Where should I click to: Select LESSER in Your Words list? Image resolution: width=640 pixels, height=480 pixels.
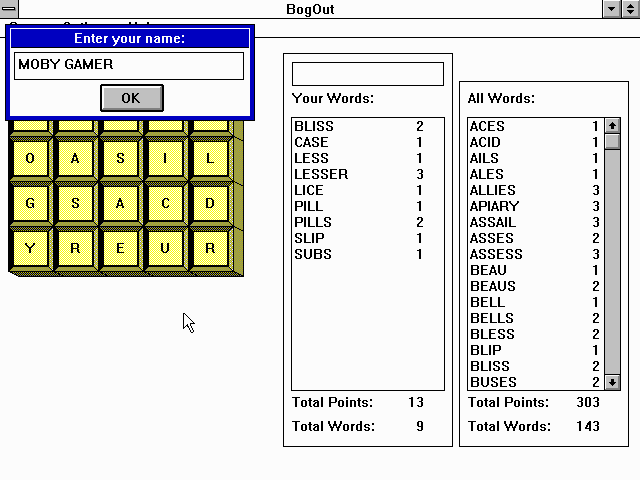[x=321, y=174]
